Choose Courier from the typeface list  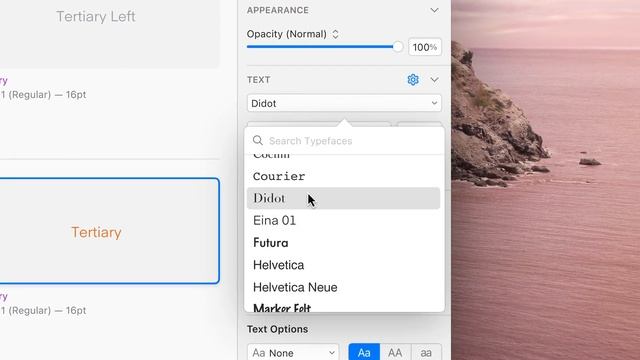(343, 176)
